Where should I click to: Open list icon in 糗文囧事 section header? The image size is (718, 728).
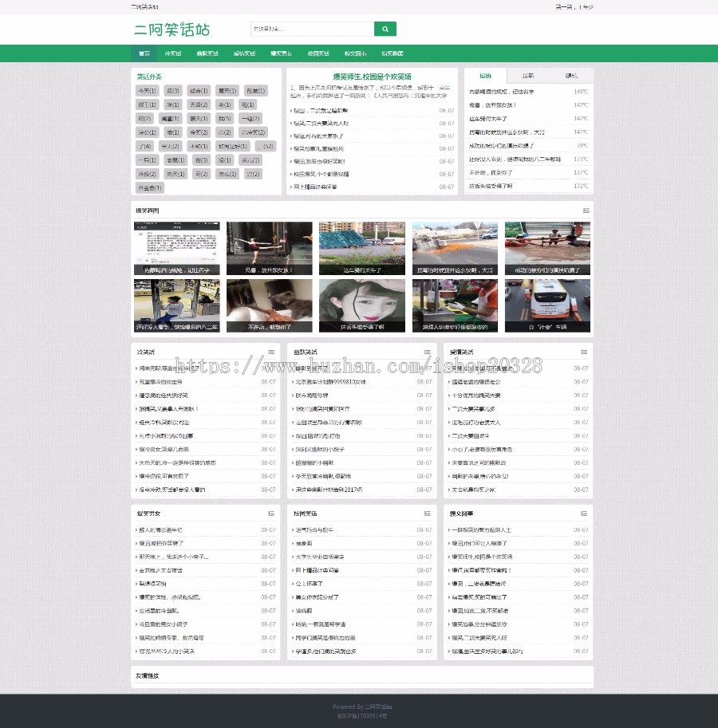click(584, 514)
